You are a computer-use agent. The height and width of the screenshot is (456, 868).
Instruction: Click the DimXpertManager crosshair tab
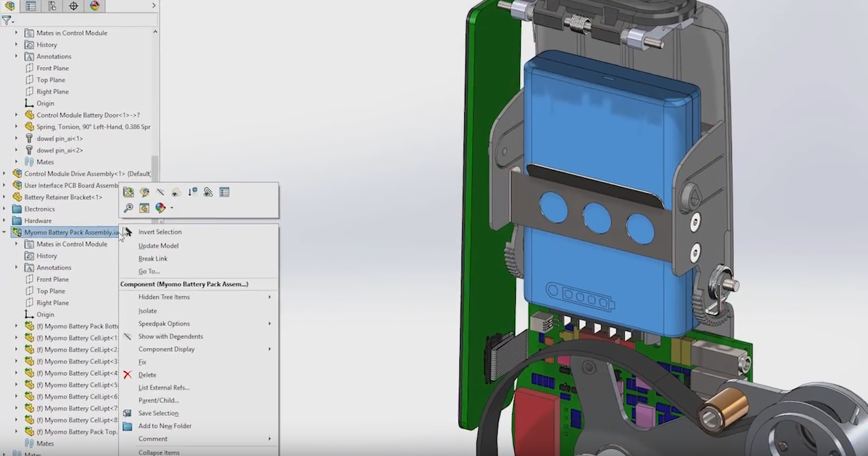click(x=73, y=6)
